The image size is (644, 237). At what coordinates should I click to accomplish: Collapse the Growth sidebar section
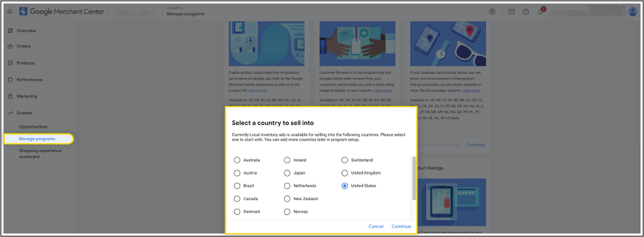[24, 113]
